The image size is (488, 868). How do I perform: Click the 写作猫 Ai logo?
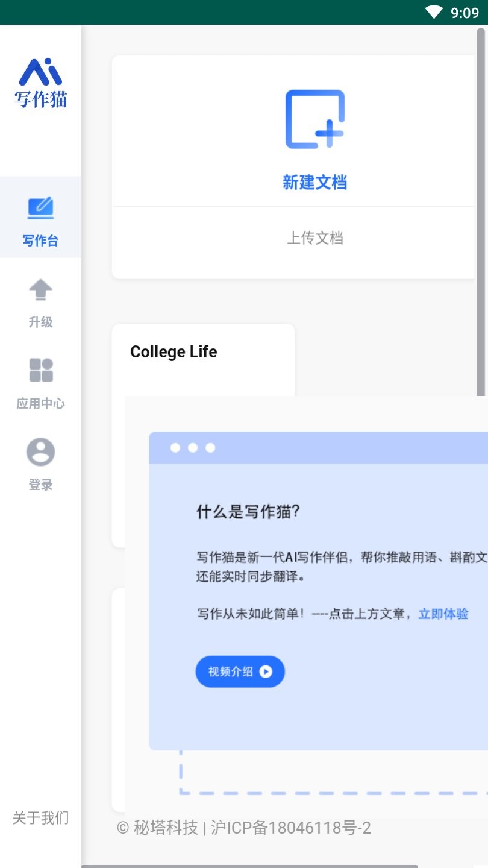point(40,83)
